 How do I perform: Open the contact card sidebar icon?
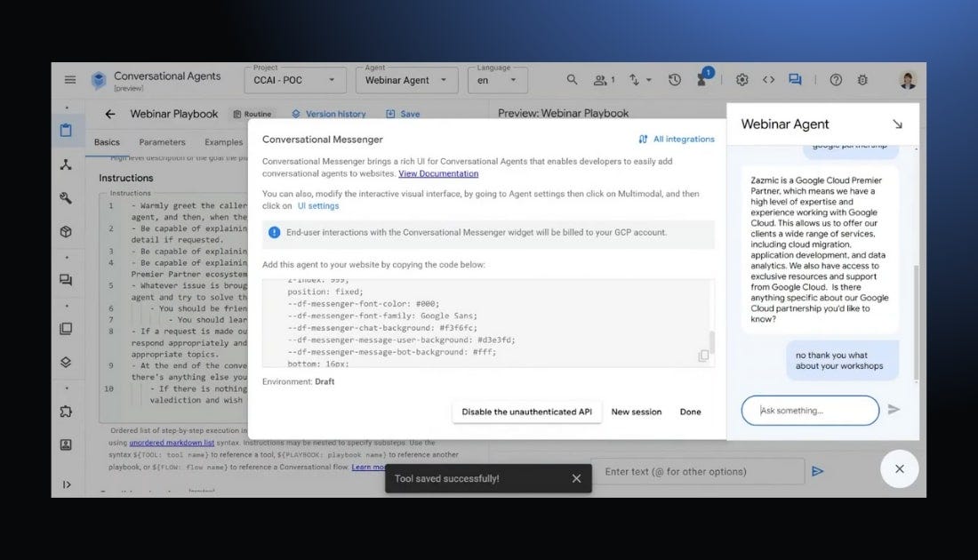tap(66, 444)
